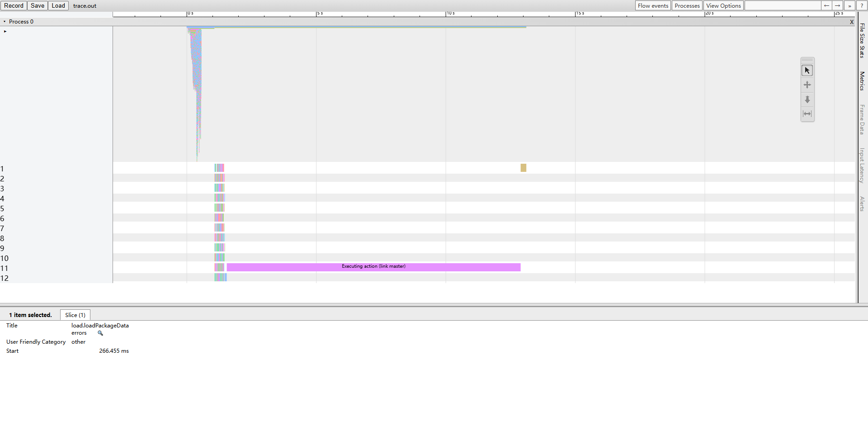Select the Executing action (link master) slice
Image resolution: width=868 pixels, height=431 pixels.
click(x=373, y=267)
